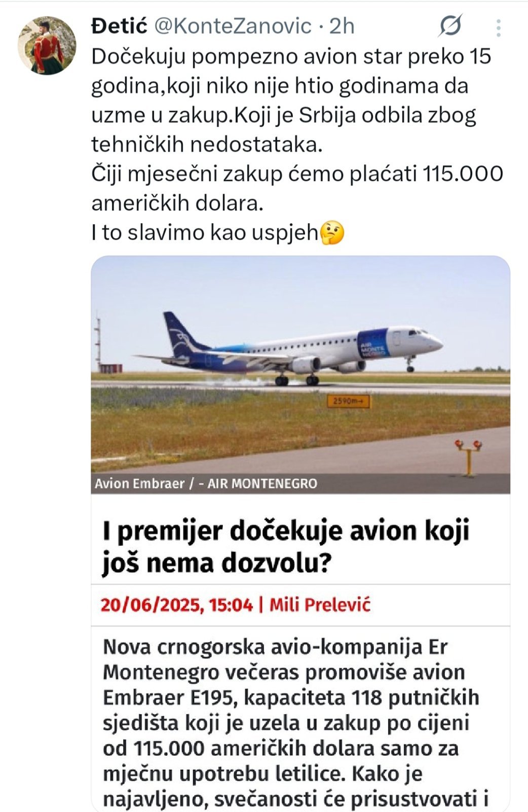
Task: Open the tweet text about the 15-year-old plane
Action: pyautogui.click(x=297, y=145)
